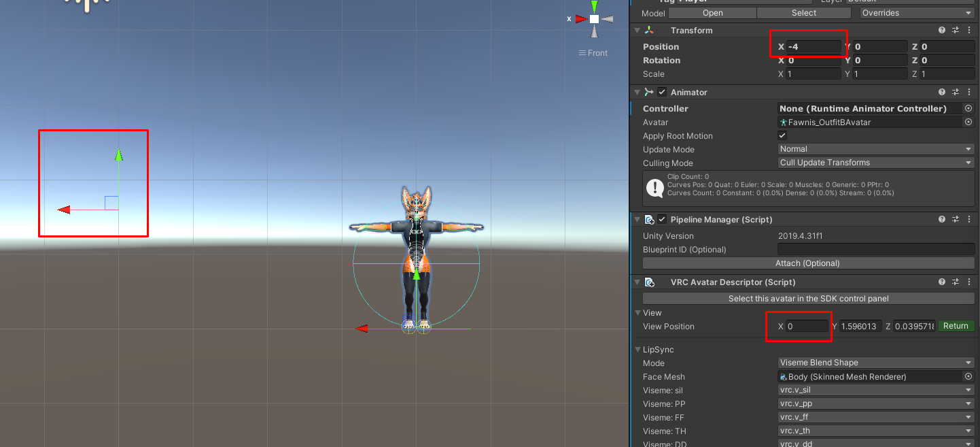
Task: Open the prefab Overrides dropdown
Action: coord(916,13)
